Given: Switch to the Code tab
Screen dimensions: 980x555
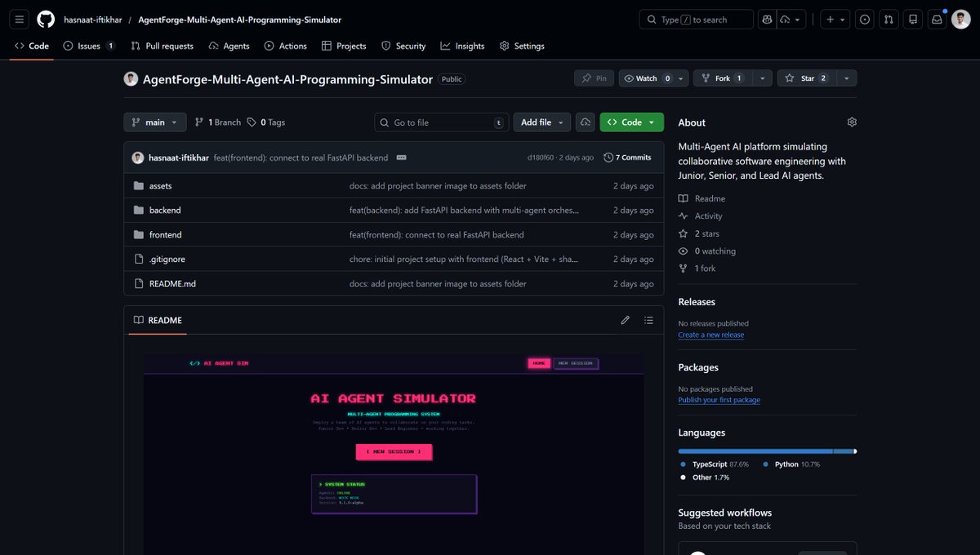Looking at the screenshot, I should click(x=32, y=46).
